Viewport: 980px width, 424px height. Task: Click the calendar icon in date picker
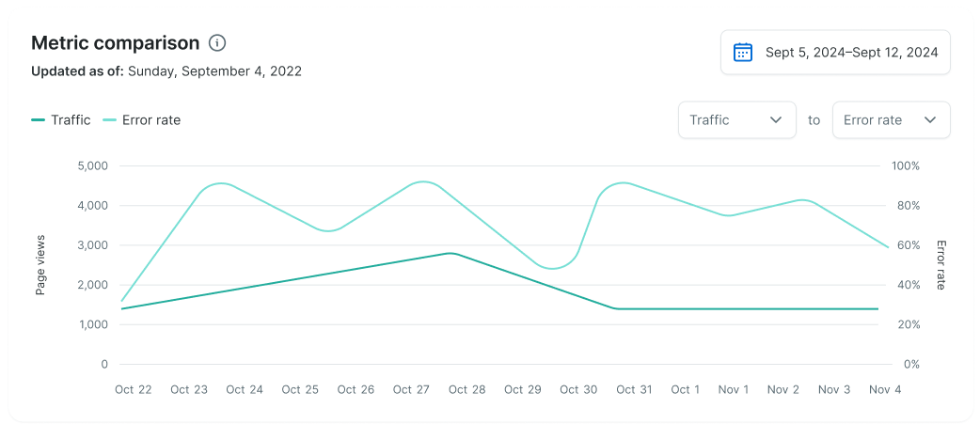click(x=742, y=53)
